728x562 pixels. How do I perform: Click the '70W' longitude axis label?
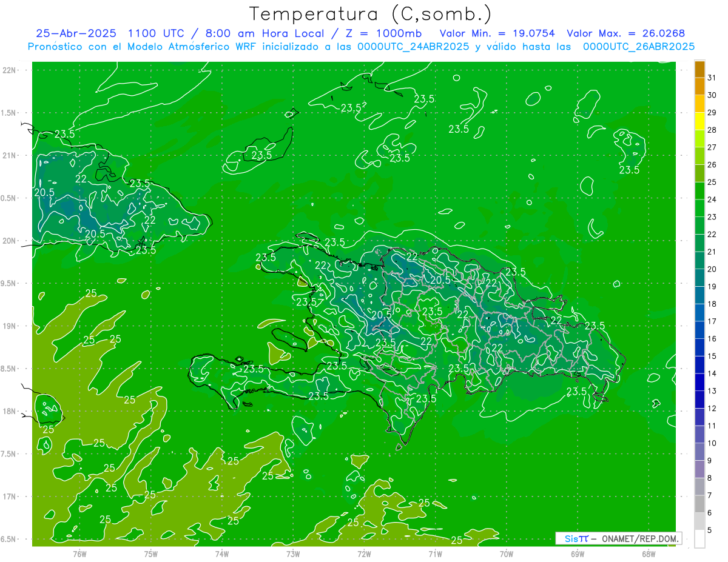pos(507,554)
